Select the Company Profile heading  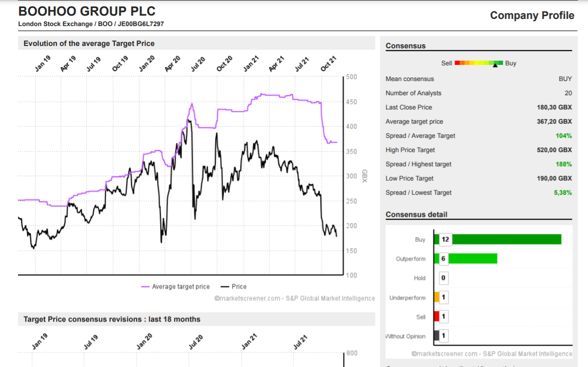(x=532, y=15)
